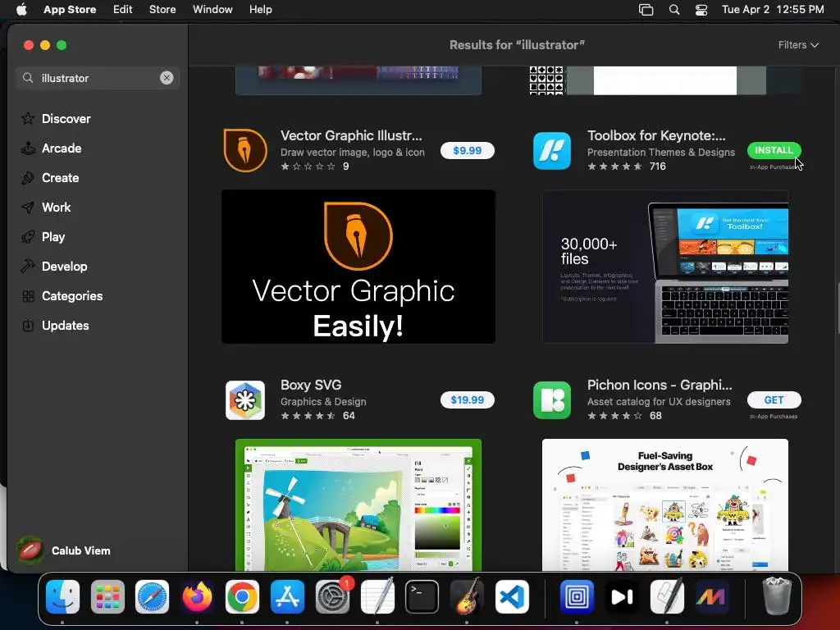Clear the illustrator search text
The width and height of the screenshot is (840, 630).
[167, 78]
